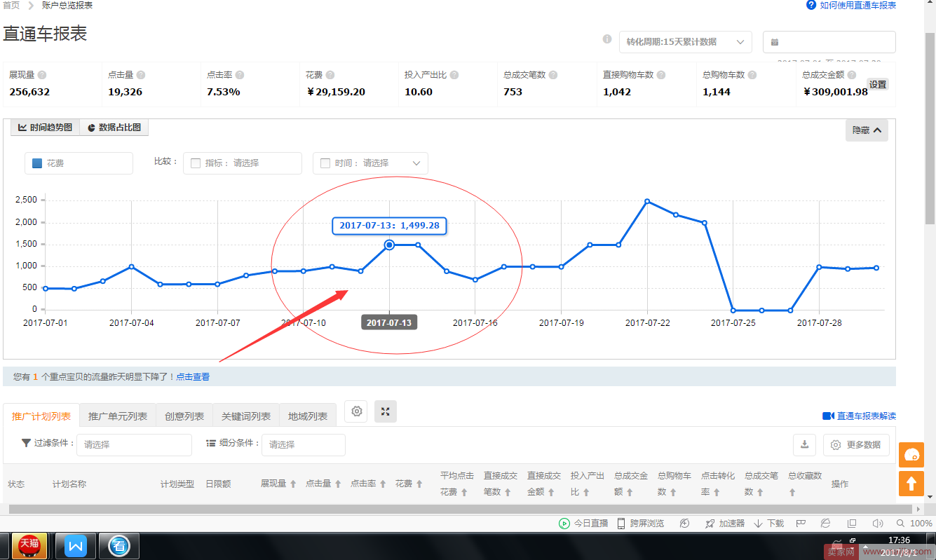This screenshot has width=936, height=560.
Task: Sort table by 花费 column arrow
Action: tap(419, 484)
